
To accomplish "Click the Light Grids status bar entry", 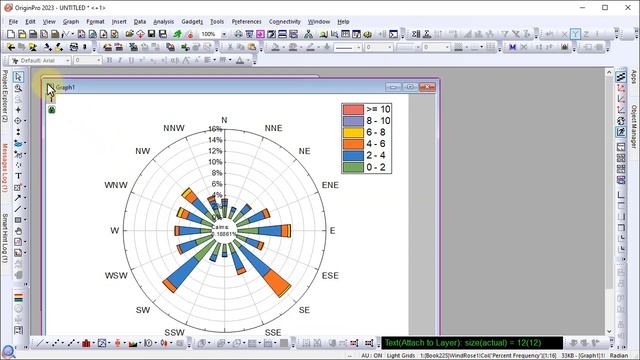I will tap(401, 356).
